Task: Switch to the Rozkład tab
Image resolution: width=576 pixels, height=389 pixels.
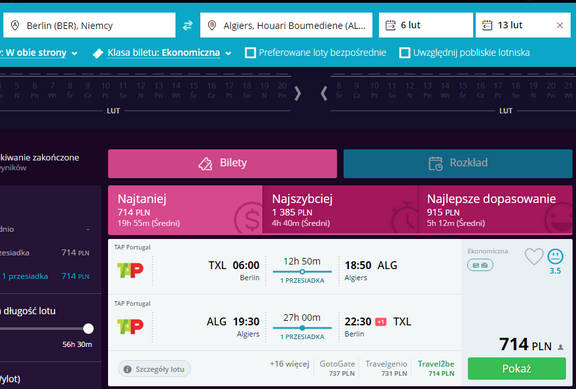Action: (458, 163)
